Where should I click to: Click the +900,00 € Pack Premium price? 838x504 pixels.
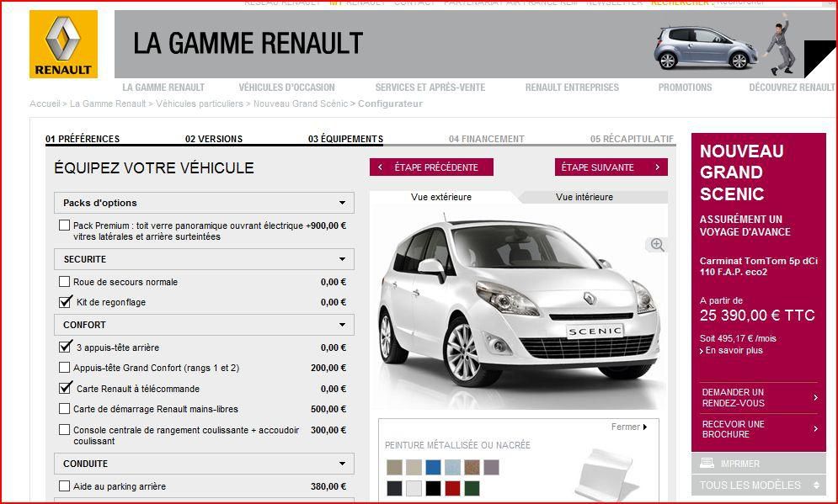coord(326,225)
